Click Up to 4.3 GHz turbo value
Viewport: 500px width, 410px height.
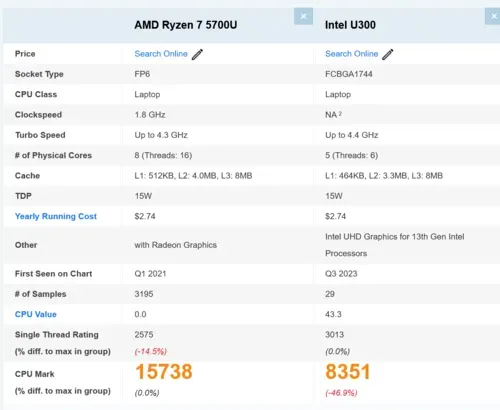point(161,135)
